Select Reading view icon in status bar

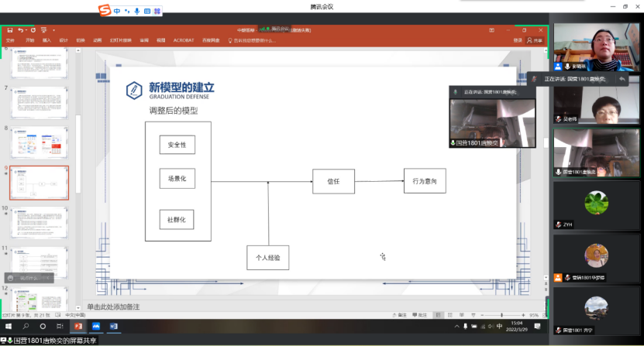462,315
